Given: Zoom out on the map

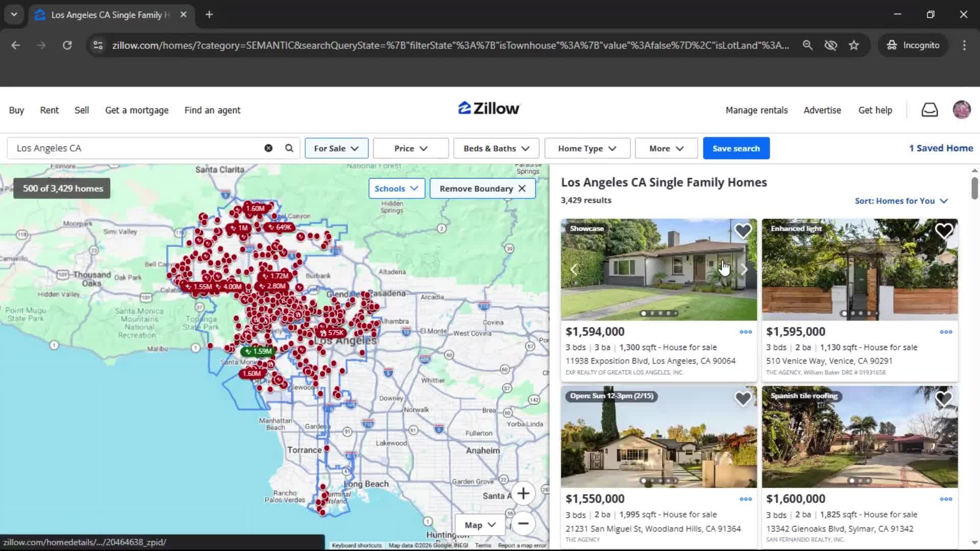Looking at the screenshot, I should [523, 523].
